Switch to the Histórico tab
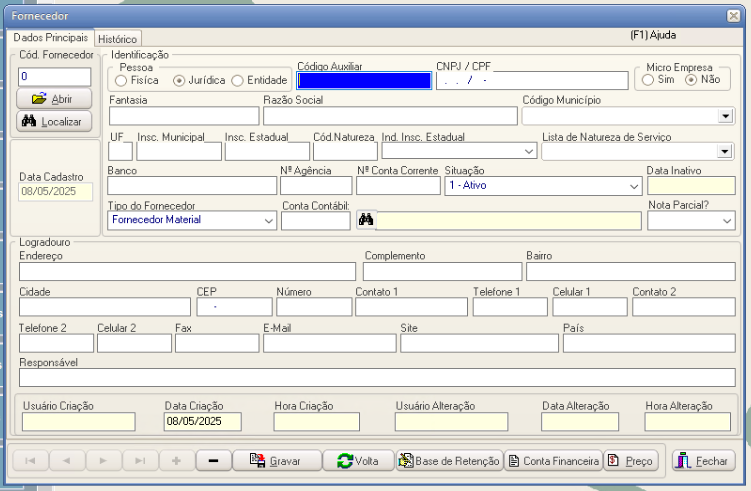The width and height of the screenshot is (751, 491). point(117,38)
